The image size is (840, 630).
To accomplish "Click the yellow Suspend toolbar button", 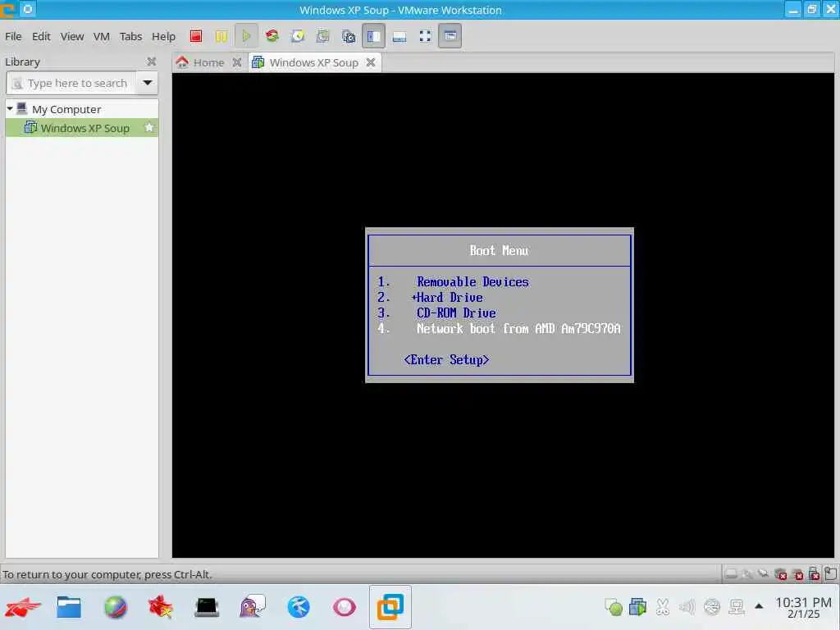I will pyautogui.click(x=221, y=36).
